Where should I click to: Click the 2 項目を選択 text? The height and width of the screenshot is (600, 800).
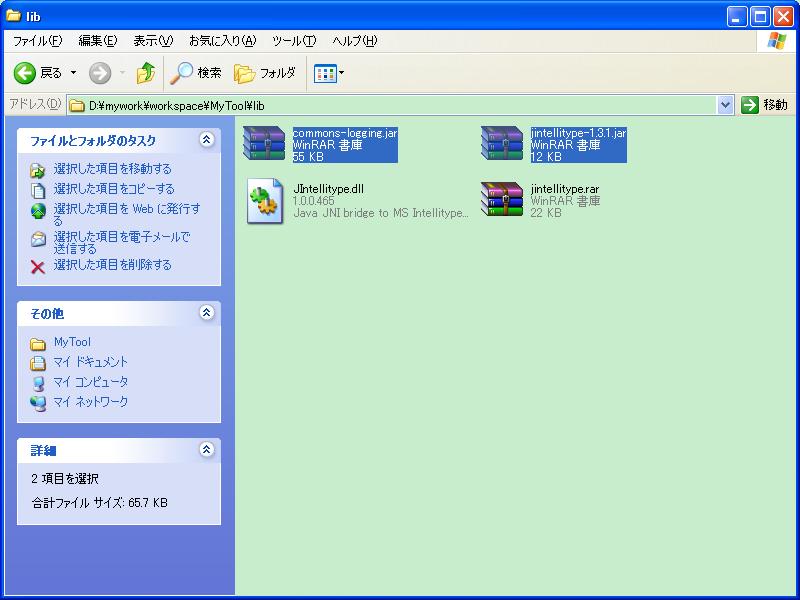65,479
